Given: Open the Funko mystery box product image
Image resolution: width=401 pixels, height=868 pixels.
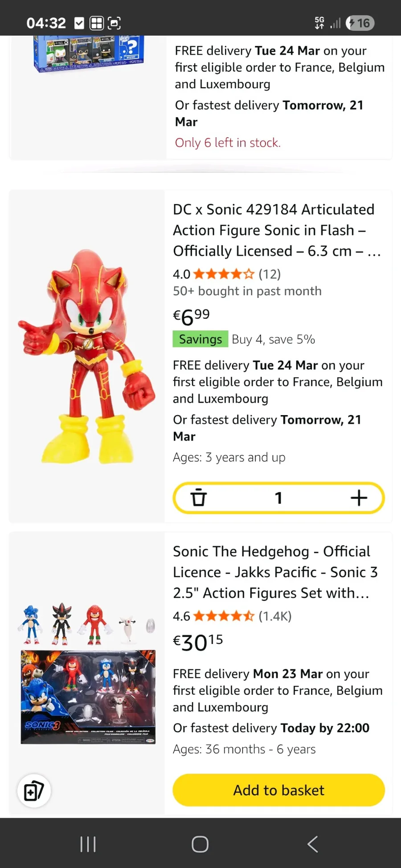Looking at the screenshot, I should click(88, 53).
